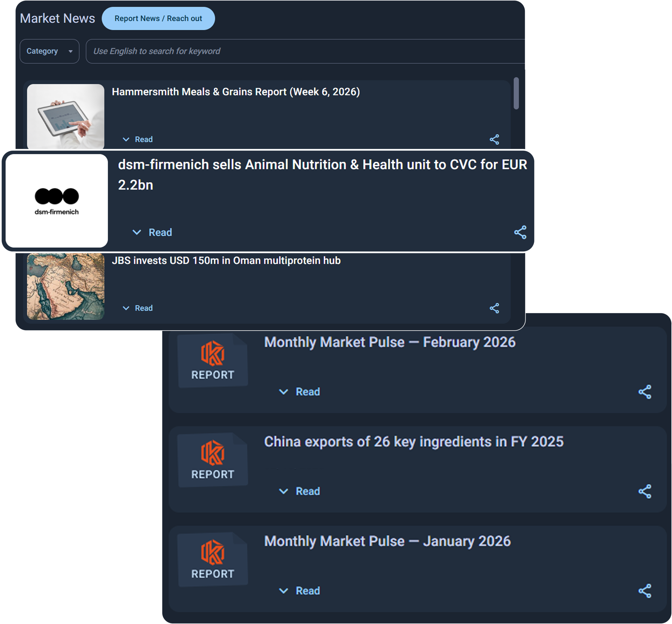This screenshot has width=672, height=624.
Task: Expand Read on China exports FY 2025
Action: 299,491
